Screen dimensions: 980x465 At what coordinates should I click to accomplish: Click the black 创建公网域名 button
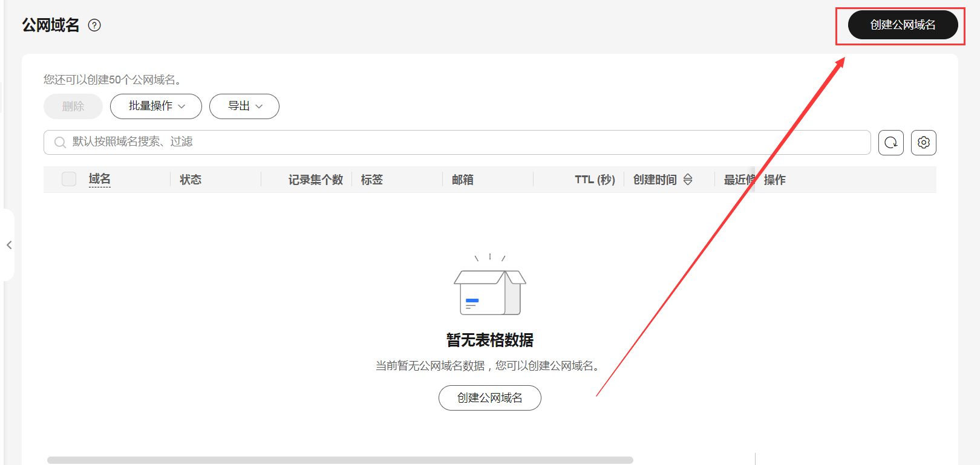coord(903,25)
